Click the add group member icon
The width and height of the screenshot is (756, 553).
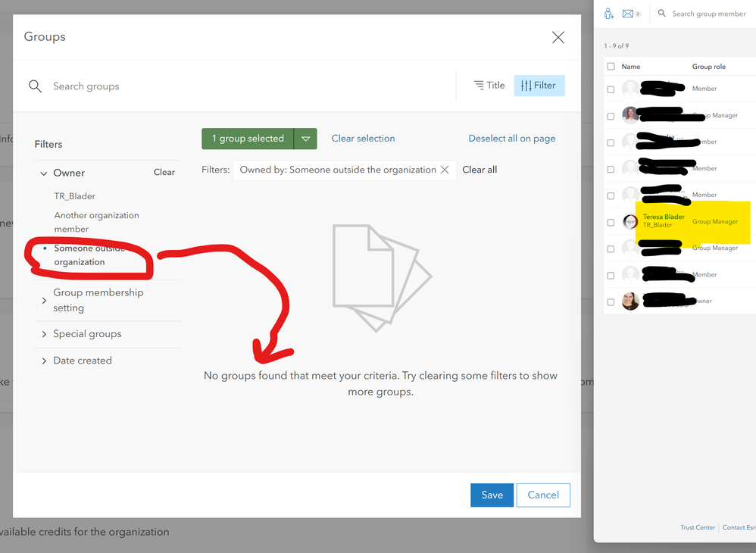609,14
